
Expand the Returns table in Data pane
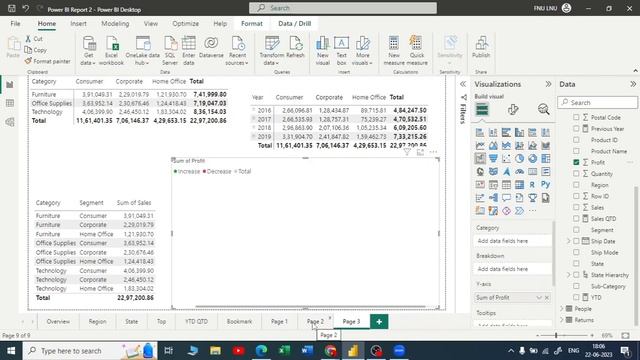click(562, 320)
